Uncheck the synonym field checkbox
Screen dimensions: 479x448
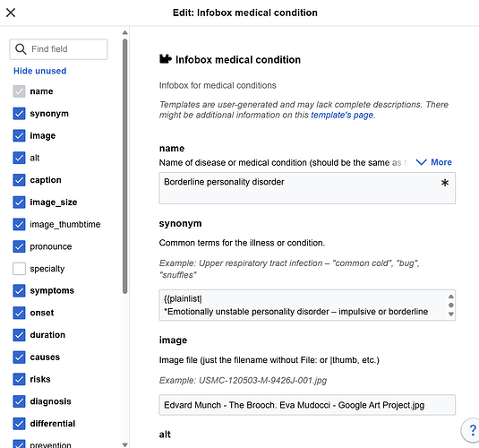19,114
